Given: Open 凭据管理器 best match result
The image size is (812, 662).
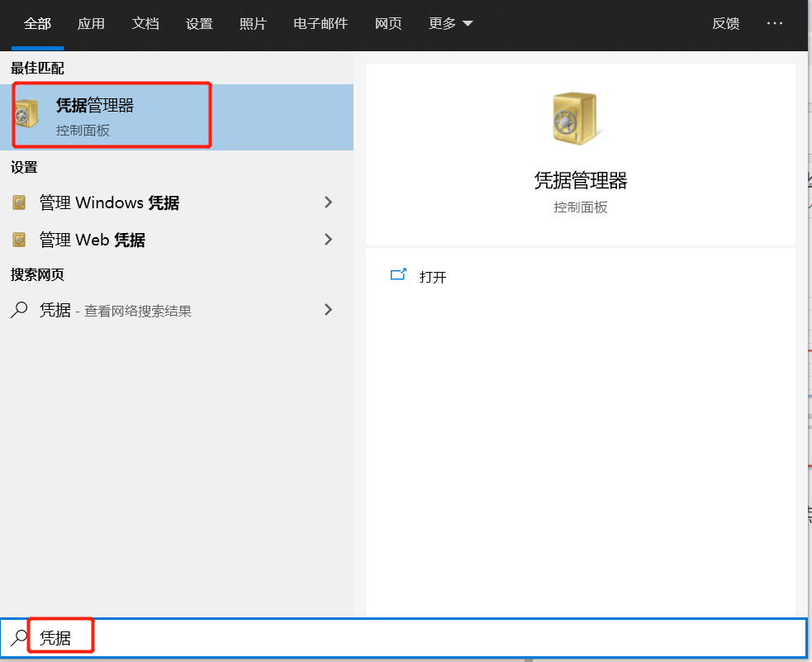Looking at the screenshot, I should coord(177,117).
